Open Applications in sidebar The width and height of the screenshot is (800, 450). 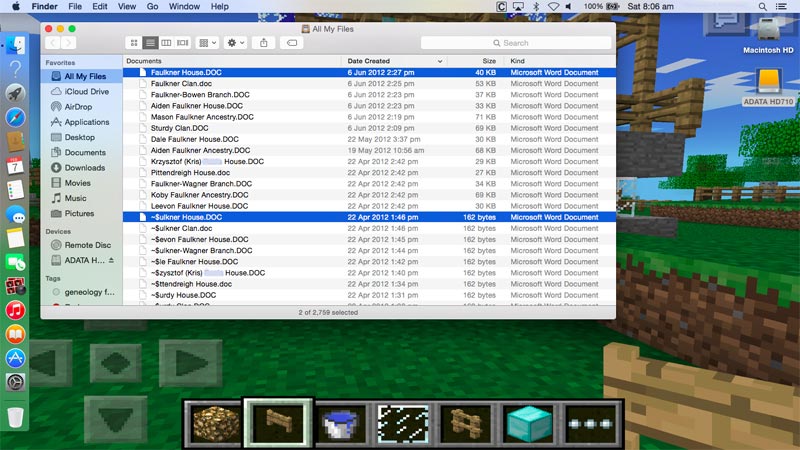(x=81, y=122)
